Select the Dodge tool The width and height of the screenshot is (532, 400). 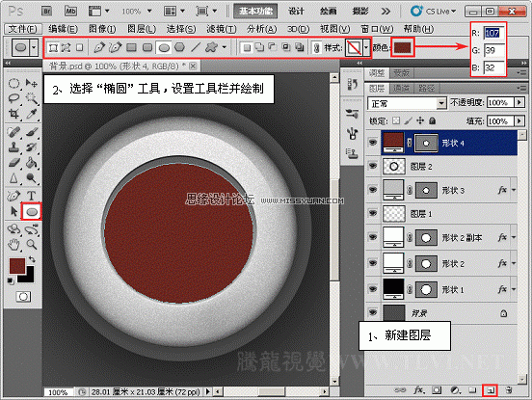click(x=32, y=177)
